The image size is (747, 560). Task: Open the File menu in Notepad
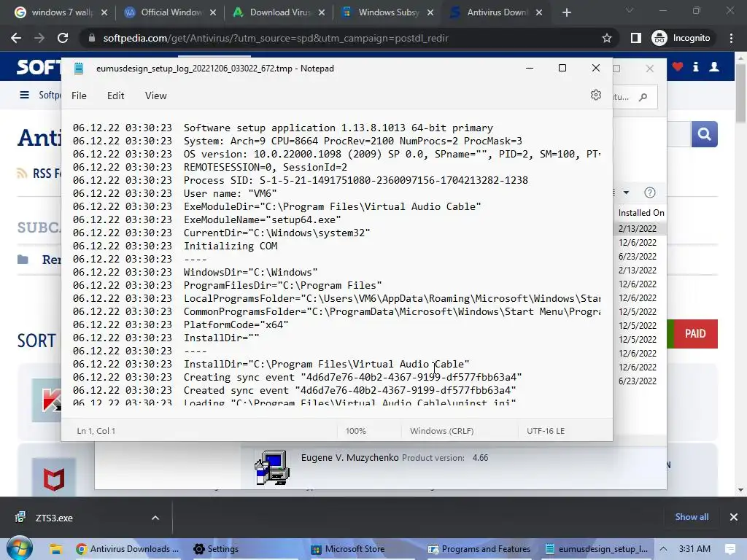(x=79, y=96)
